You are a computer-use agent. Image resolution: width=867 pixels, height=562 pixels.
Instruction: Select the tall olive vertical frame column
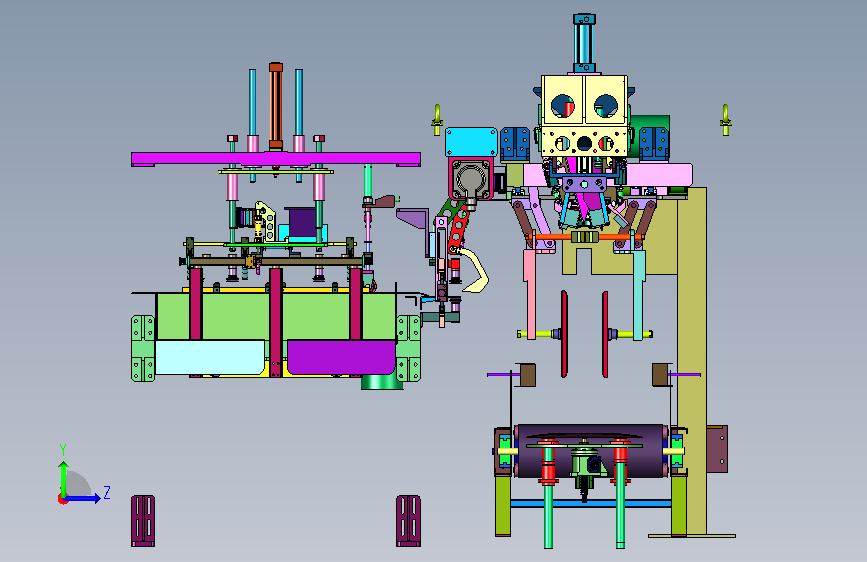692,361
